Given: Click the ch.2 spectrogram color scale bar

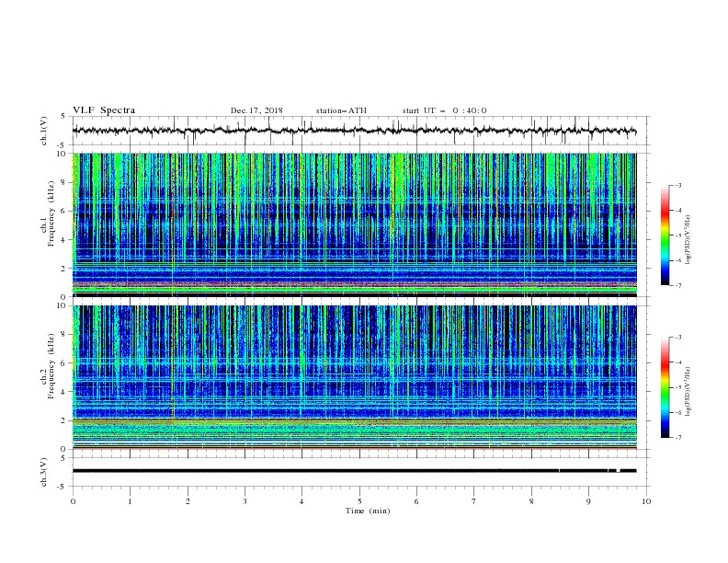Looking at the screenshot, I should pyautogui.click(x=665, y=387).
